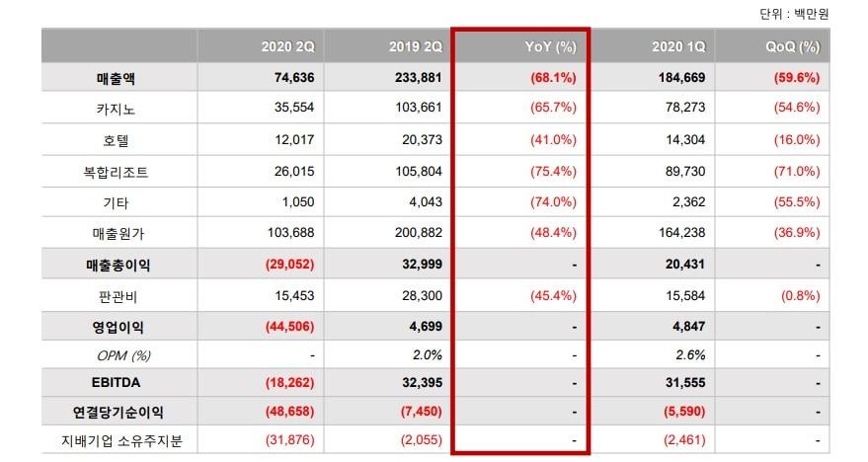Select the 호텔 row label
The width and height of the screenshot is (868, 462).
point(118,139)
